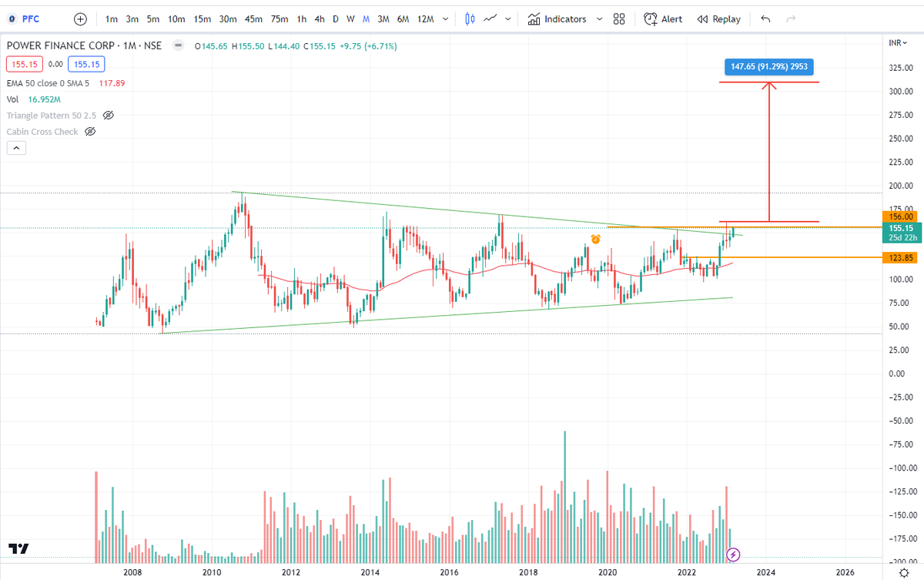The width and height of the screenshot is (924, 580).
Task: Open the indicator templates grid icon
Action: tap(619, 18)
